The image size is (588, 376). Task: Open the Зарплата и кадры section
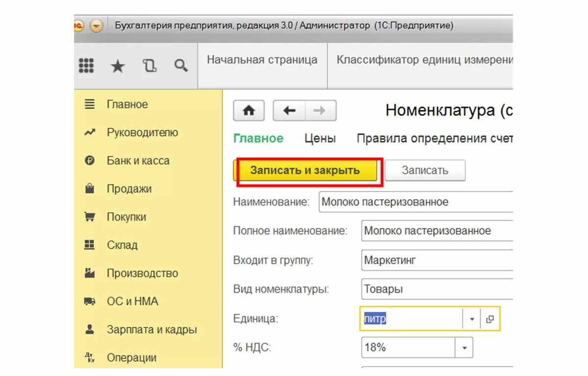click(x=152, y=330)
